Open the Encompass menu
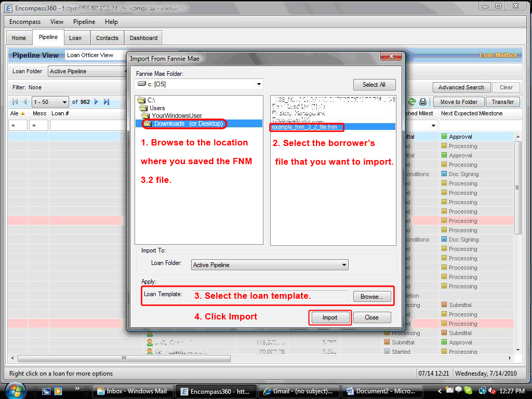Viewport: 532px width, 399px height. click(25, 22)
